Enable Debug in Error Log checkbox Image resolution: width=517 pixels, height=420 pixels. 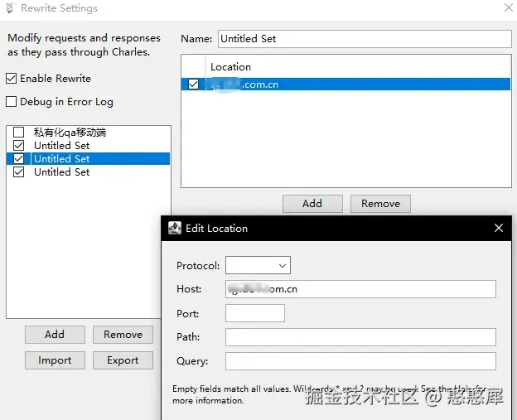click(x=12, y=102)
